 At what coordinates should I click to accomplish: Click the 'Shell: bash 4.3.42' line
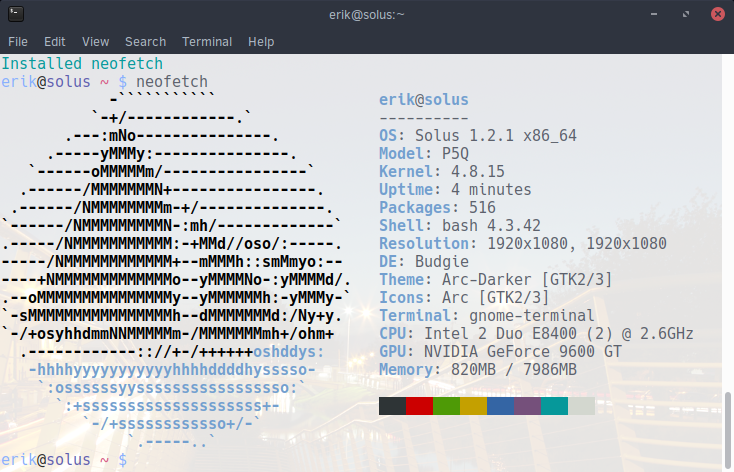click(x=460, y=226)
